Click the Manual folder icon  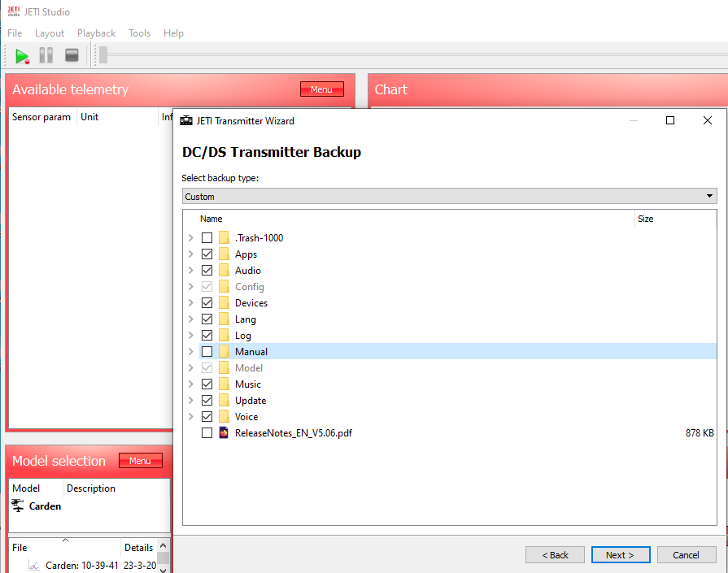[x=224, y=351]
